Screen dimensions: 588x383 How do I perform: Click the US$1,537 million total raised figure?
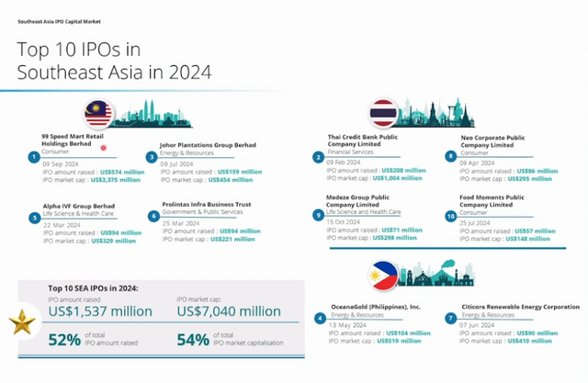(x=100, y=311)
